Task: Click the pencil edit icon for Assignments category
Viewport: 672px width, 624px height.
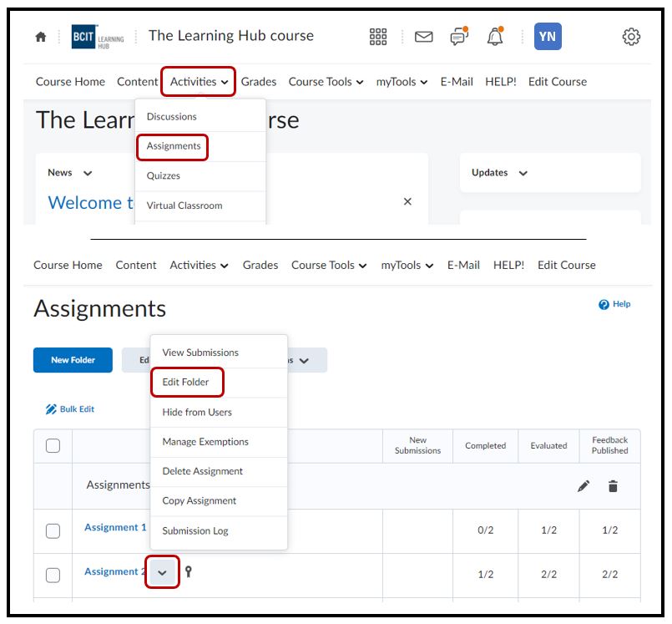Action: pyautogui.click(x=584, y=486)
